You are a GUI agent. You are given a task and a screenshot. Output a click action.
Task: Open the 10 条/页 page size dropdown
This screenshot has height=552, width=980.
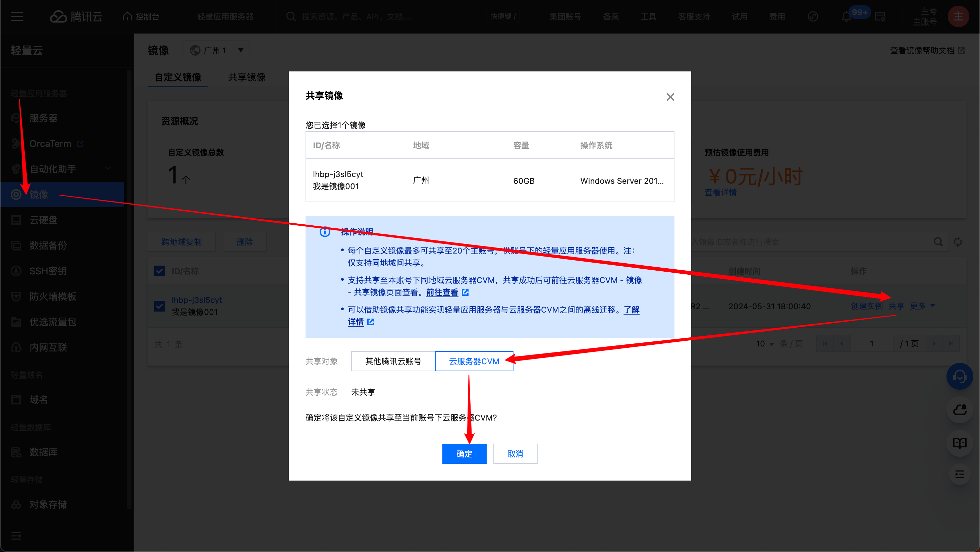(x=765, y=343)
